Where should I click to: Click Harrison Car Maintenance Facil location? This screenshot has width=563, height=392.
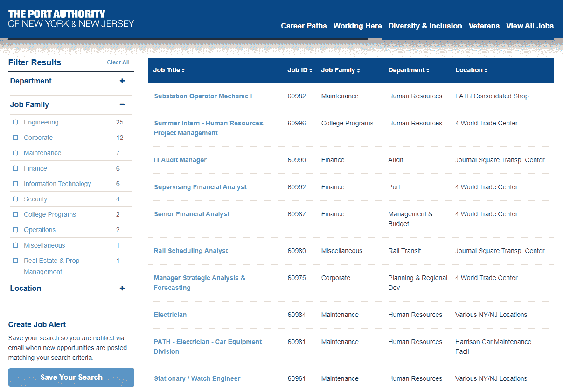click(493, 347)
